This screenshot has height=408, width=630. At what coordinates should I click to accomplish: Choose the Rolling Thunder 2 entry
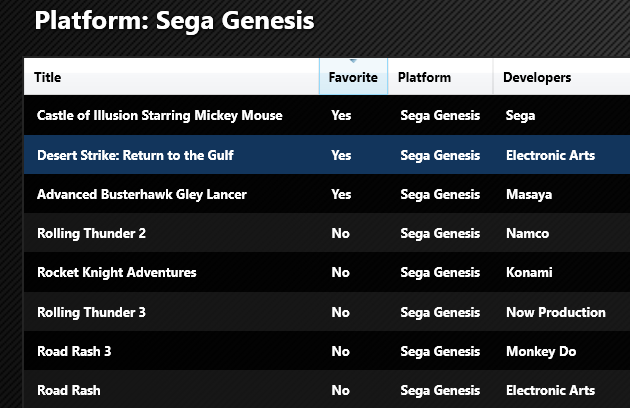click(x=327, y=233)
